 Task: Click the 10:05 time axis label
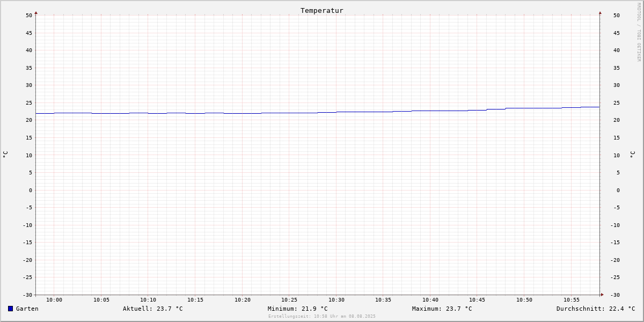point(101,300)
